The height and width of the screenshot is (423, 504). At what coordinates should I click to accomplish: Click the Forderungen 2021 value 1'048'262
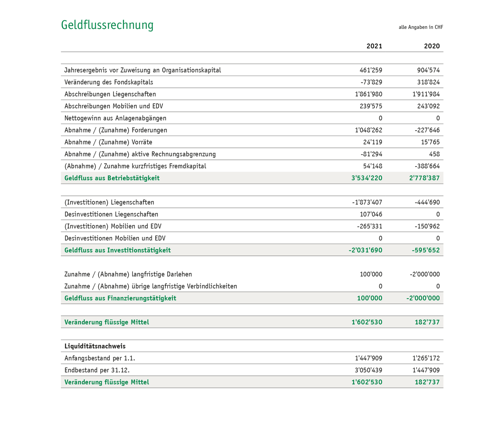368,130
